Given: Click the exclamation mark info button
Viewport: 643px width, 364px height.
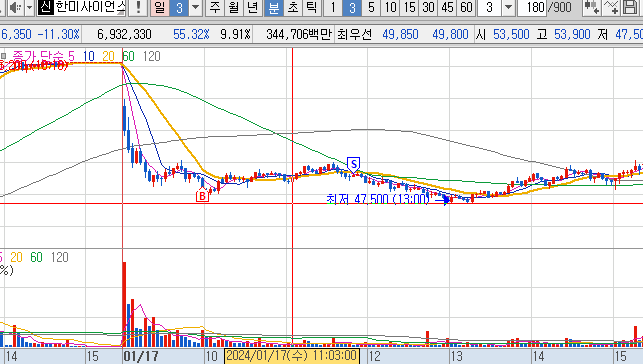Looking at the screenshot, I should 138,7.
